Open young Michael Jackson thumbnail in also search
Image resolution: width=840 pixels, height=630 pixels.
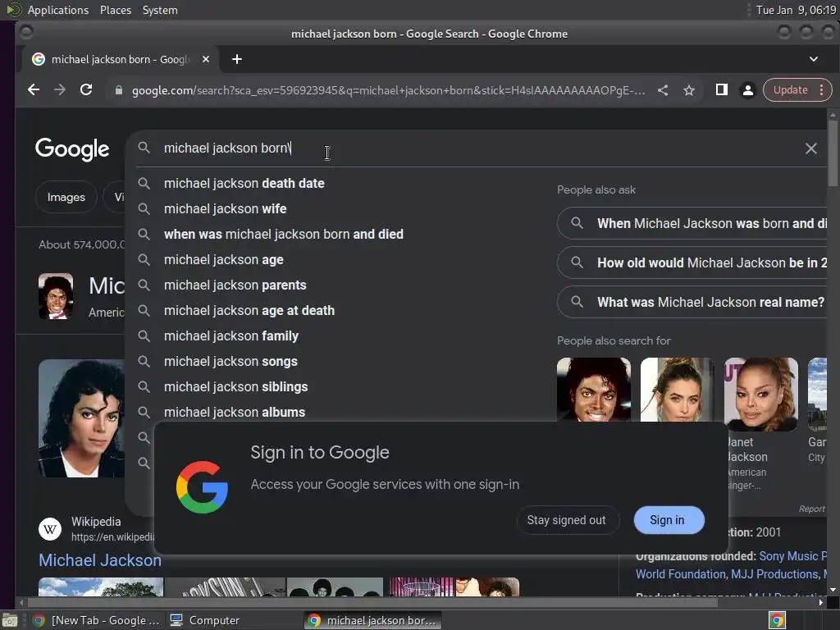click(594, 390)
